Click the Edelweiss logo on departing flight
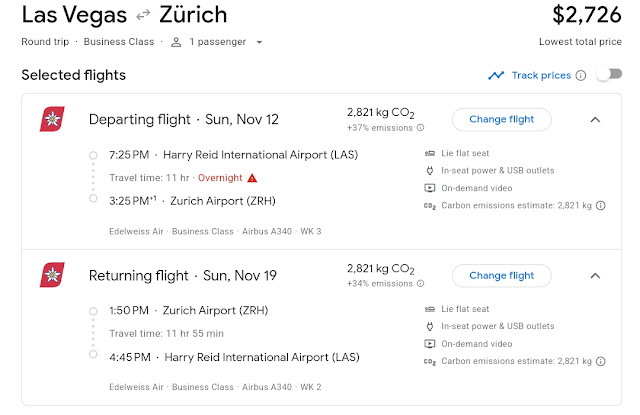This screenshot has width=640, height=415. pos(51,119)
